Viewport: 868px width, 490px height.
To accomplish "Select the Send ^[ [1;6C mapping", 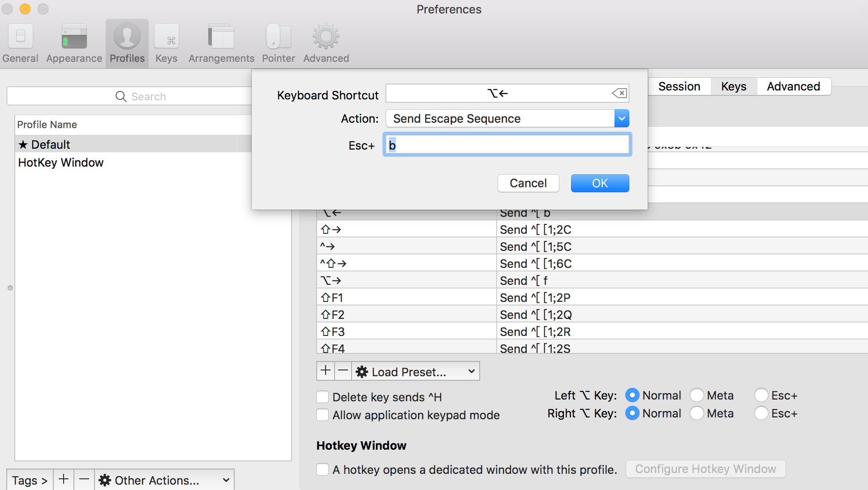I will click(x=592, y=263).
